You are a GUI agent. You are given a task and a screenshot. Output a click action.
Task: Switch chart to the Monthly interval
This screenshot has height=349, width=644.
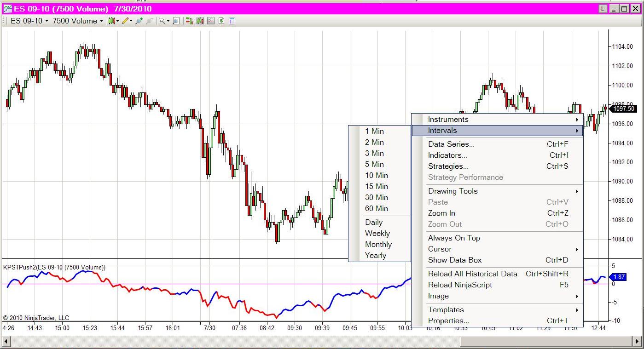379,244
